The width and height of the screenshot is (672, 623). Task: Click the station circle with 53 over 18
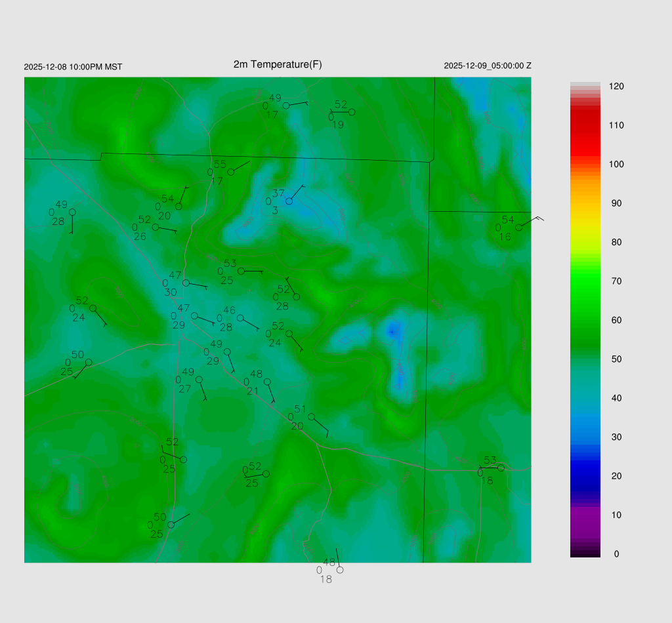click(501, 468)
